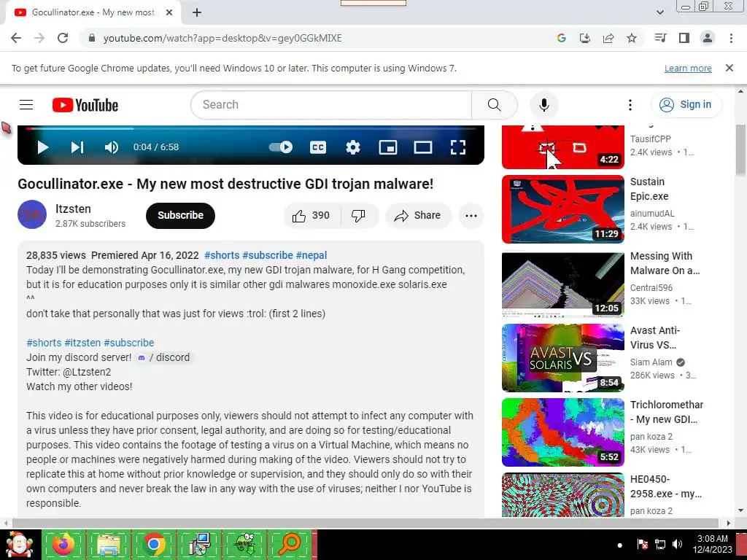The width and height of the screenshot is (747, 560).
Task: Sign in to YouTube
Action: click(686, 105)
